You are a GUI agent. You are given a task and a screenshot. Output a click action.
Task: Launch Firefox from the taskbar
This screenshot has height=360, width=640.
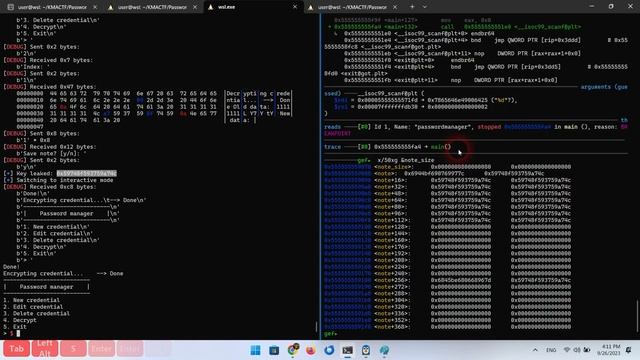311,350
